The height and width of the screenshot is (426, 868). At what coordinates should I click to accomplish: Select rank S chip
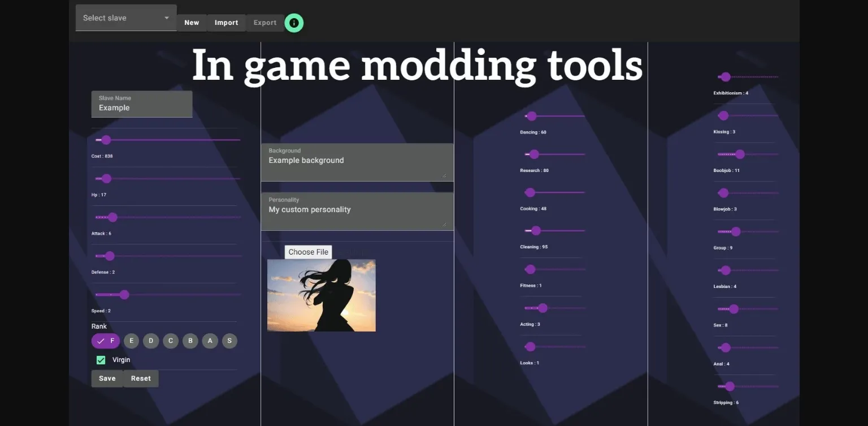pos(229,341)
